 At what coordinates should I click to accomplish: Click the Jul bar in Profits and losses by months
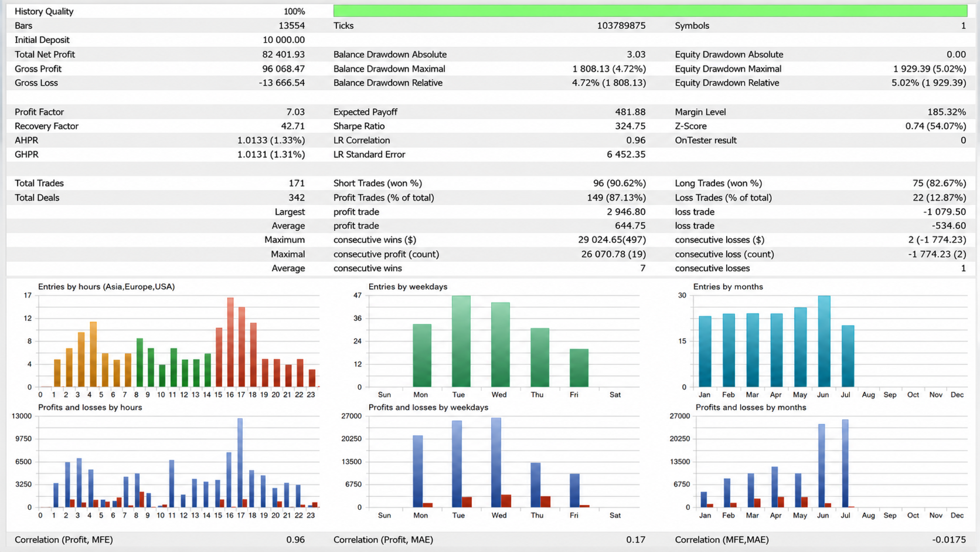[845, 463]
